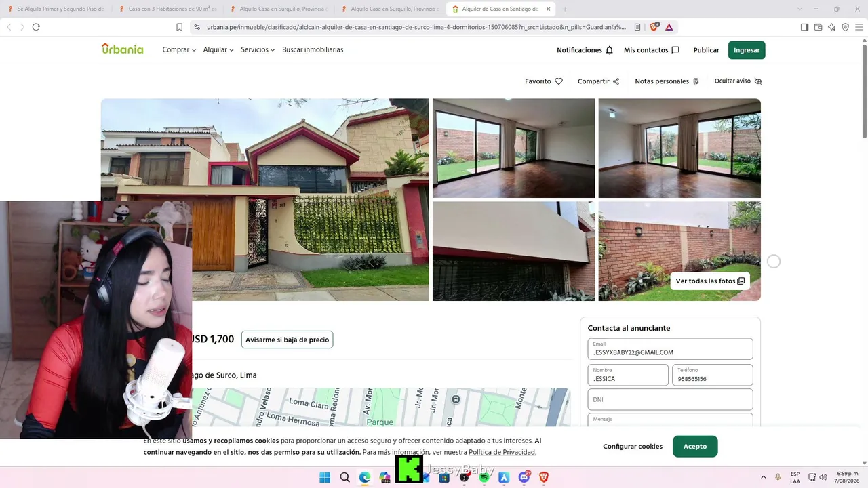The width and height of the screenshot is (868, 488).
Task: Click the green Ingresar button
Action: pos(747,50)
